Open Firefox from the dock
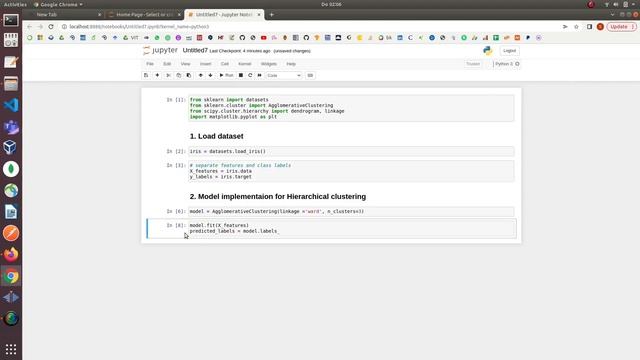The height and width of the screenshot is (360, 640). 11,254
